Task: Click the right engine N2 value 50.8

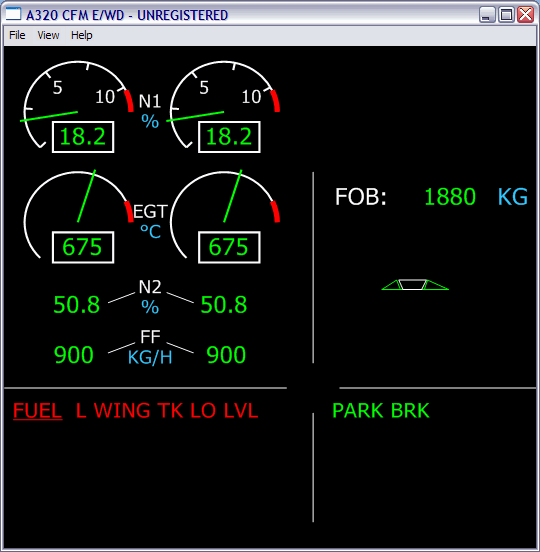Action: point(224,305)
